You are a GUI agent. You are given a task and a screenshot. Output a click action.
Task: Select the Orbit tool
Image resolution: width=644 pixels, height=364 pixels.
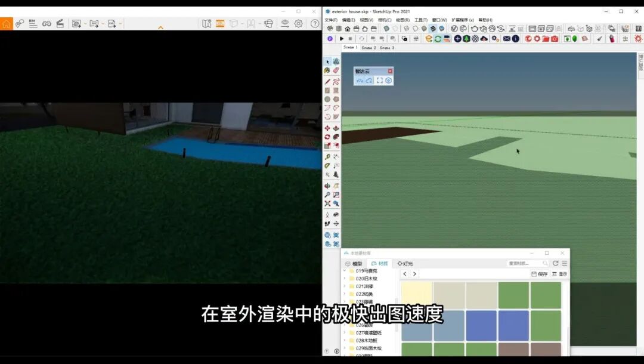327,186
